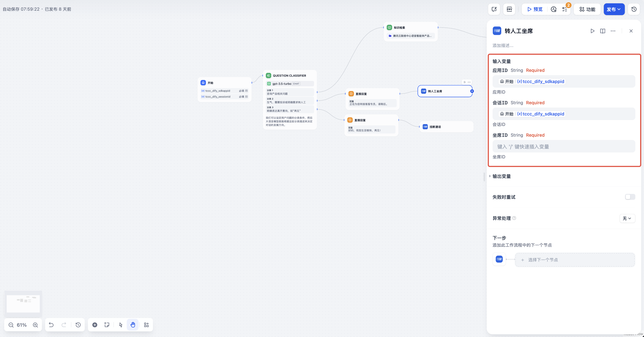Click the canvas minimap thumbnail

point(23,303)
